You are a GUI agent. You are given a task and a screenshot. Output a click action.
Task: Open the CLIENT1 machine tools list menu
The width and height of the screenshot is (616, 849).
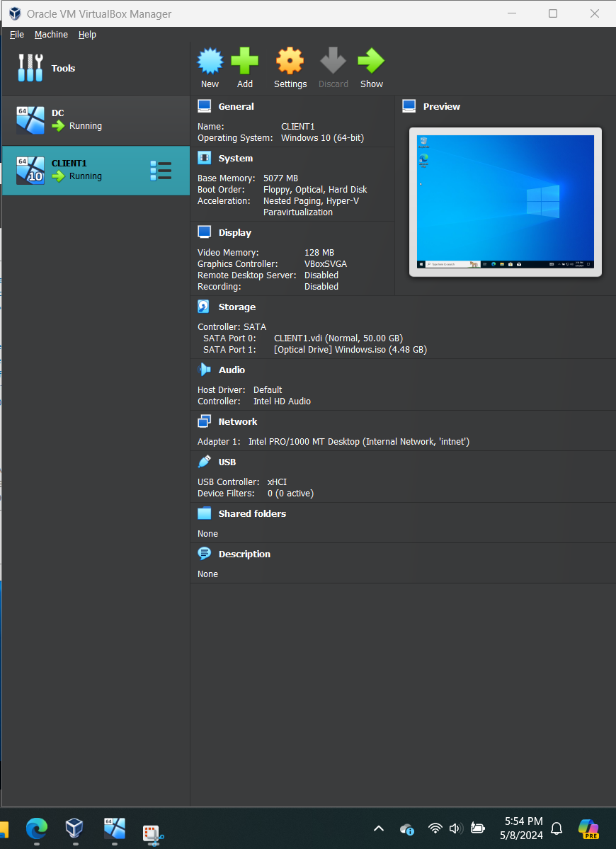(161, 171)
